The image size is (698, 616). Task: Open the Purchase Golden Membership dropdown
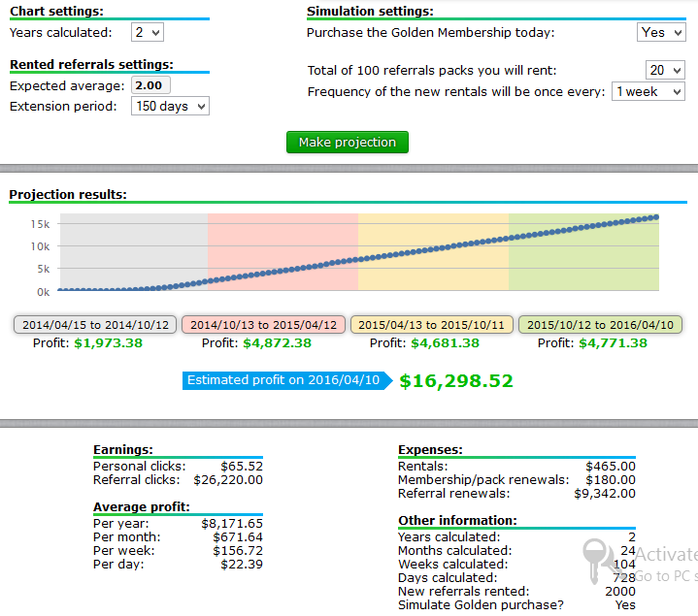point(661,32)
